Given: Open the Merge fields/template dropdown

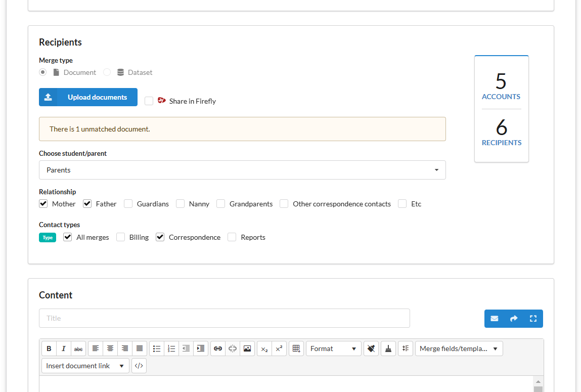Looking at the screenshot, I should click(x=458, y=349).
